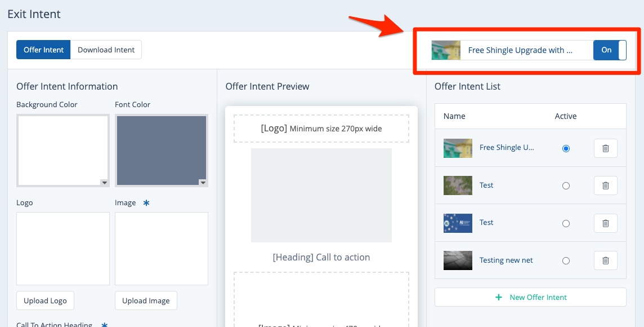
Task: Switch to Download Intent tab
Action: tap(106, 50)
